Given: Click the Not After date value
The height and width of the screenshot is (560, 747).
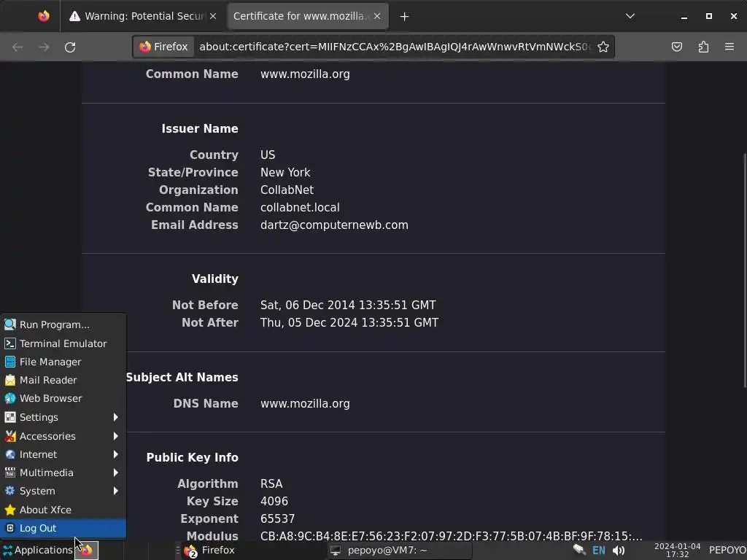Looking at the screenshot, I should [349, 323].
